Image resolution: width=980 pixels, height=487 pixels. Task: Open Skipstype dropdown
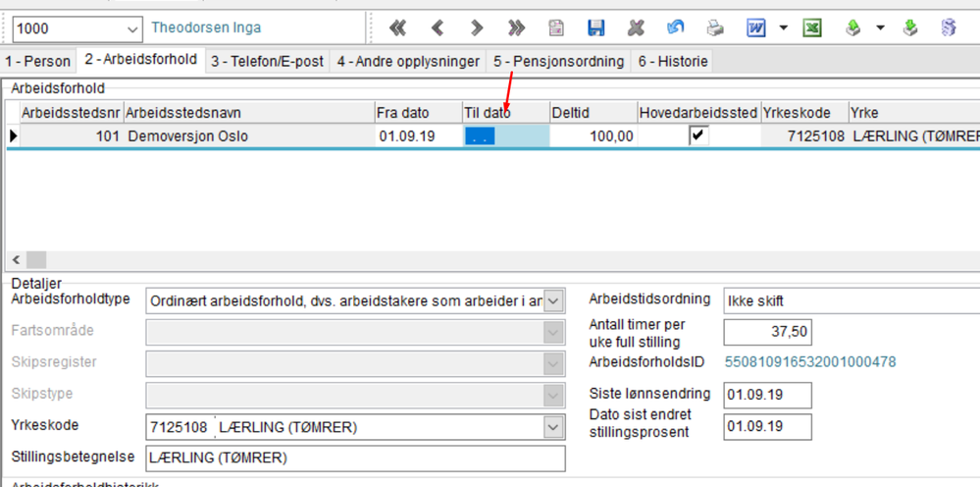click(553, 396)
